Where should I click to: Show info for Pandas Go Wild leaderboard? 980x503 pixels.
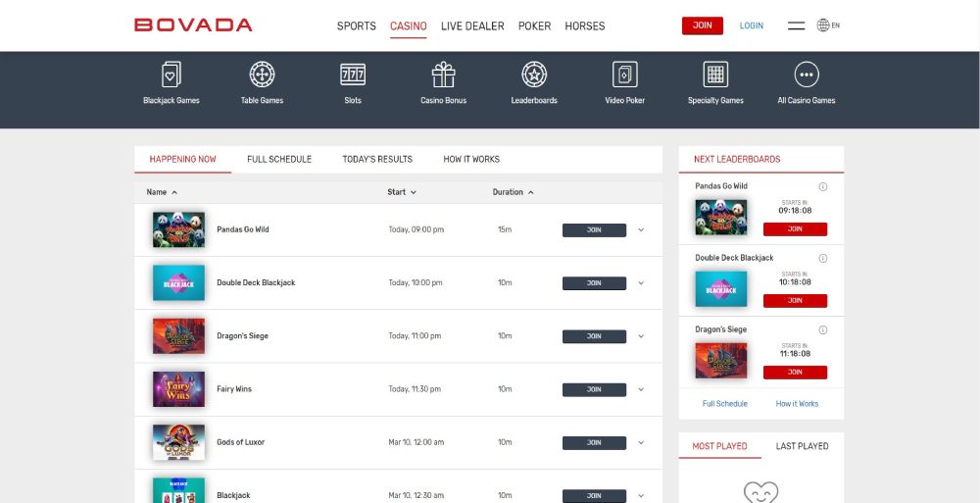tap(822, 186)
